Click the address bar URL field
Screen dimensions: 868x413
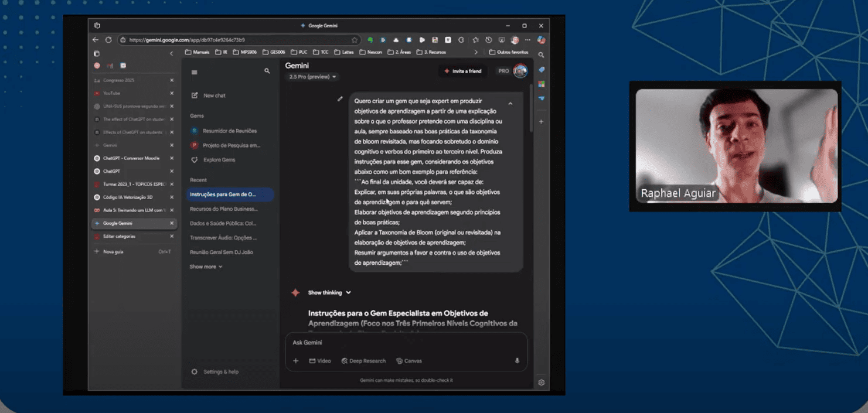click(x=239, y=40)
